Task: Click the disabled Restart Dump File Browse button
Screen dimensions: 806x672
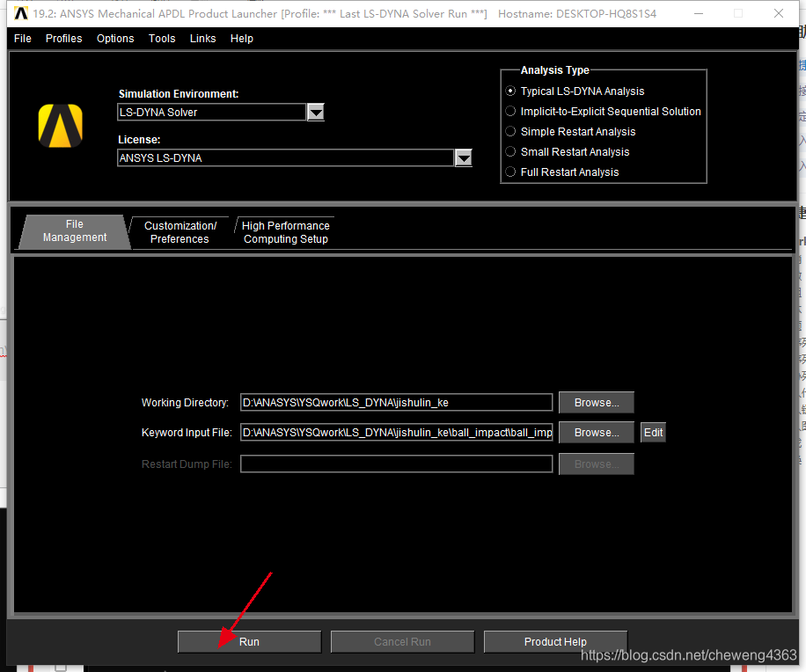Action: (597, 464)
